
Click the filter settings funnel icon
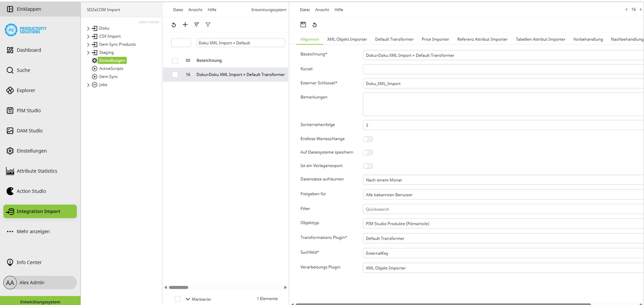tap(196, 25)
